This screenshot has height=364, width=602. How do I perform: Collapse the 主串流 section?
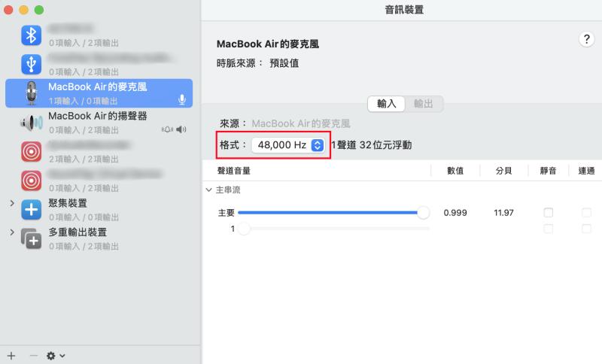coord(209,190)
